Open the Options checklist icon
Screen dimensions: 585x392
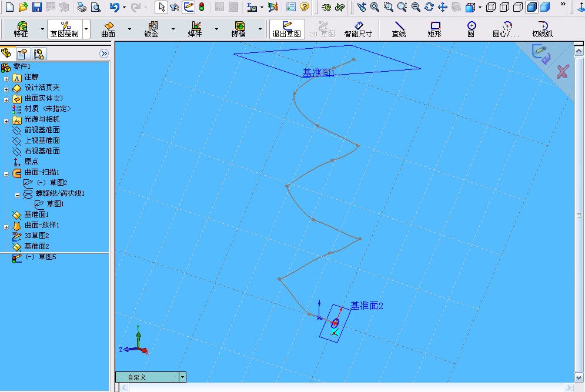[291, 6]
